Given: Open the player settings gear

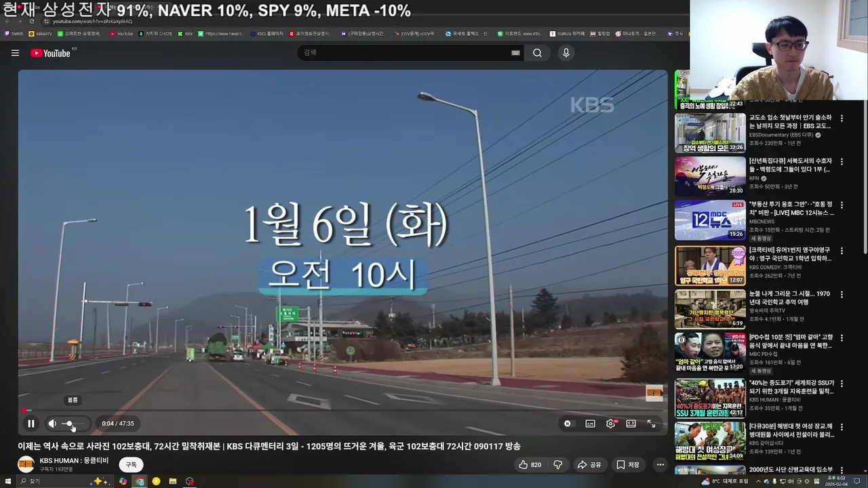Looking at the screenshot, I should pos(611,424).
